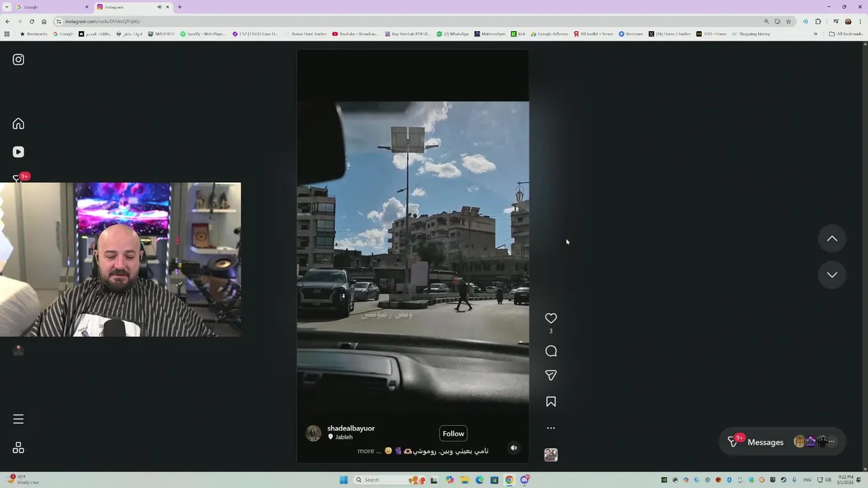Open the Kick bookmark

click(x=518, y=34)
